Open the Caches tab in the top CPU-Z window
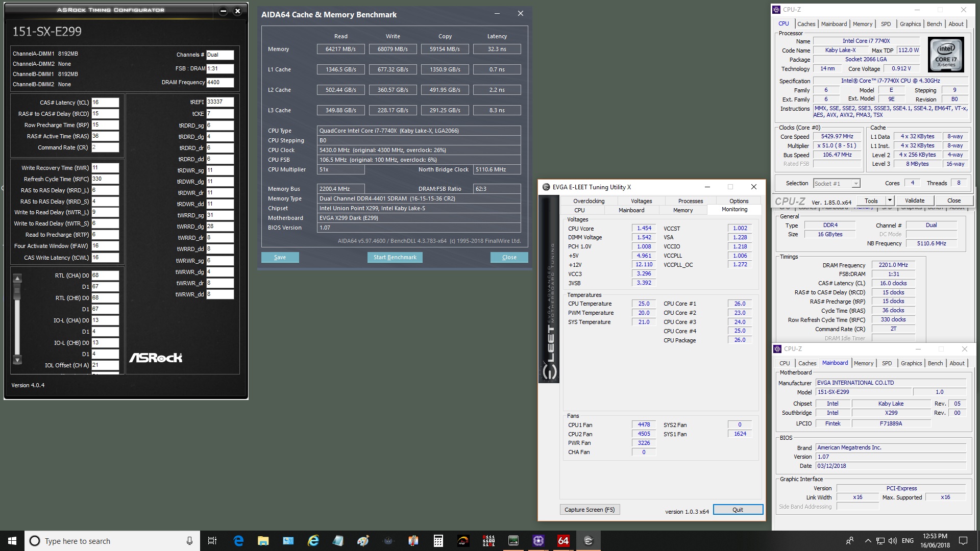This screenshot has height=551, width=980. click(806, 24)
